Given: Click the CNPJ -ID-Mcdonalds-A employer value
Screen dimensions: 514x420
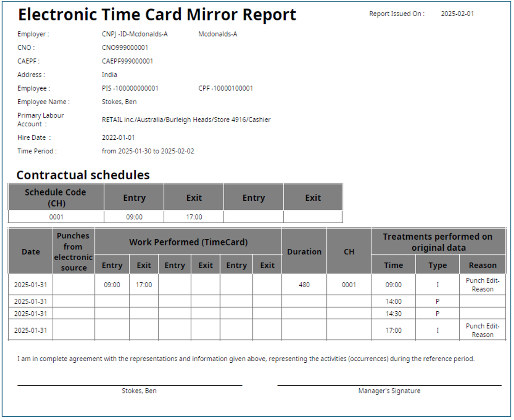Looking at the screenshot, I should pos(135,34).
